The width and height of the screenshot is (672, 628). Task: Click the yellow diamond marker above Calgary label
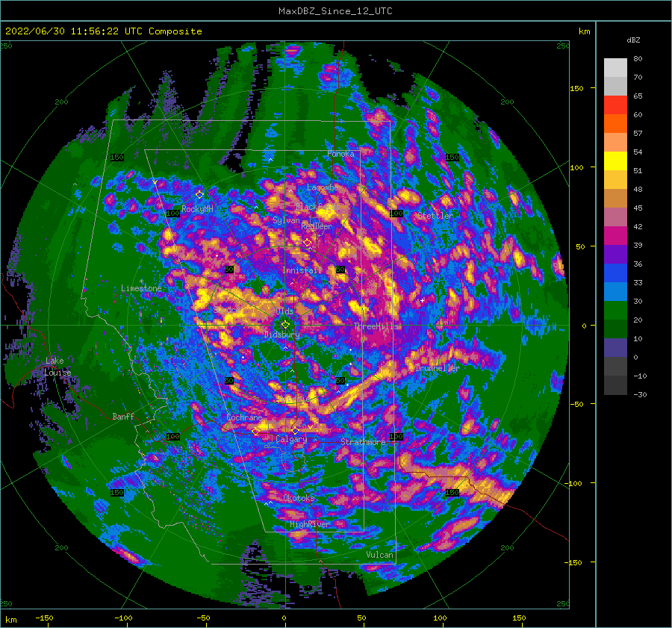pos(295,430)
